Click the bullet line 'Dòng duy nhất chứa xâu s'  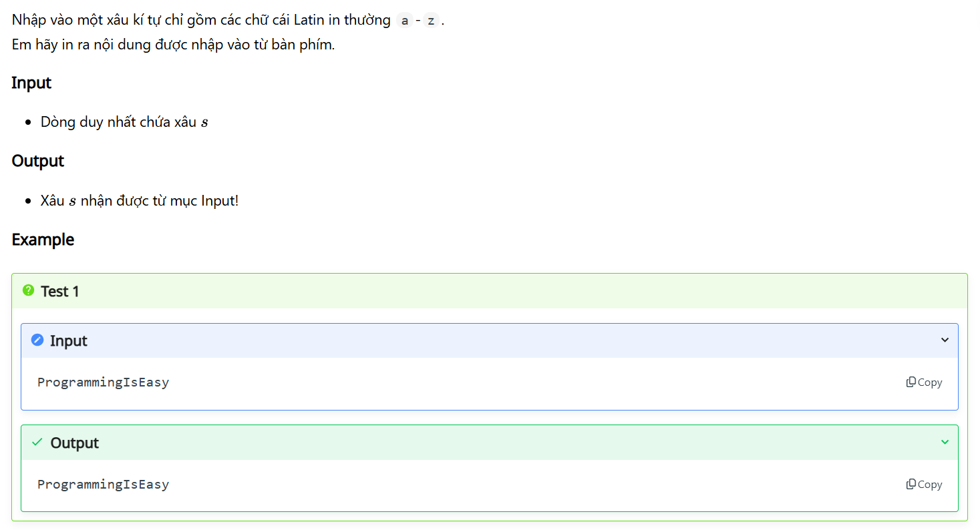click(x=124, y=122)
